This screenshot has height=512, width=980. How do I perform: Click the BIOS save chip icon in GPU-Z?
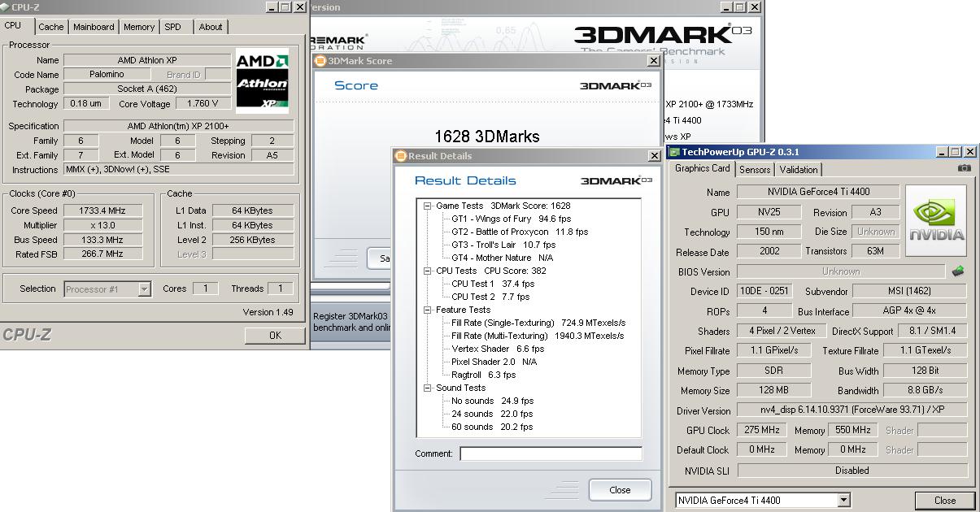958,271
